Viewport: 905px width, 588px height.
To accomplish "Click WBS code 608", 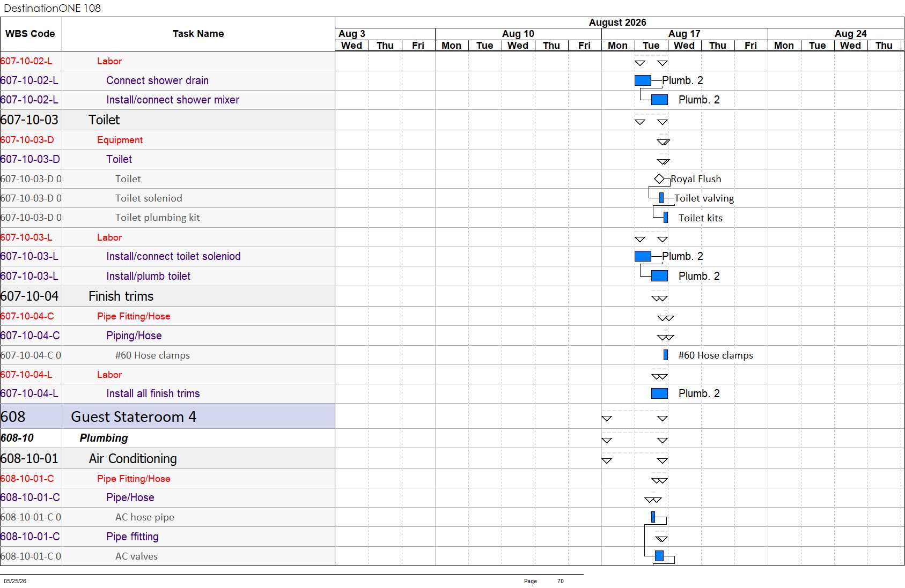I will (13, 416).
